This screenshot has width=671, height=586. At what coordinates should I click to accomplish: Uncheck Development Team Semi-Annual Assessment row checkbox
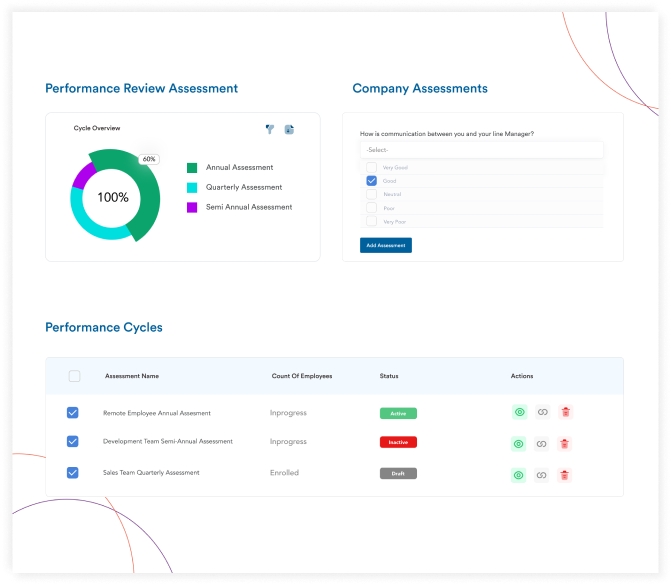(x=73, y=441)
